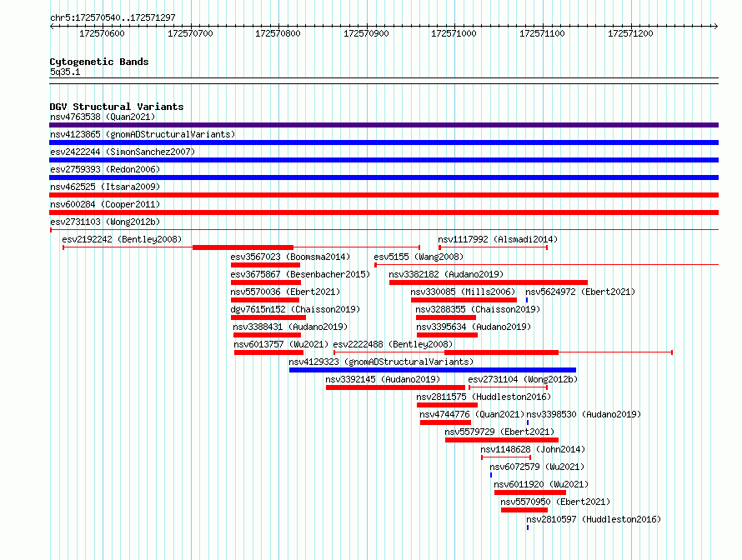Image resolution: width=742 pixels, height=560 pixels.
Task: Click the red nsv600284 variant bar
Action: [x=384, y=212]
